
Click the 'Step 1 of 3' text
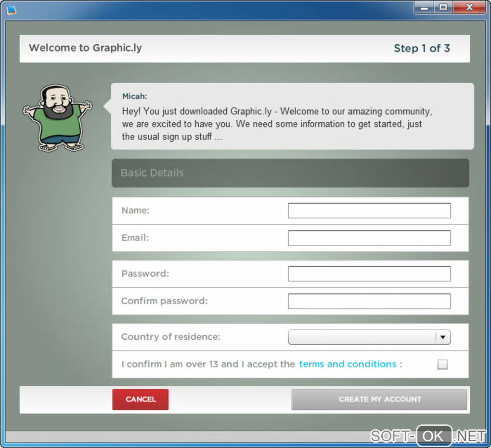(422, 48)
